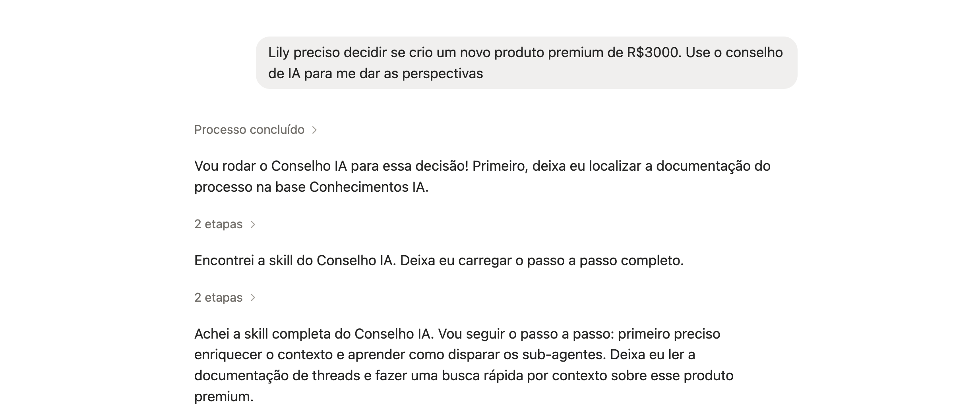Expand "2 etapas" above "Encontrei a skill"
The width and height of the screenshot is (980, 416).
click(x=225, y=224)
